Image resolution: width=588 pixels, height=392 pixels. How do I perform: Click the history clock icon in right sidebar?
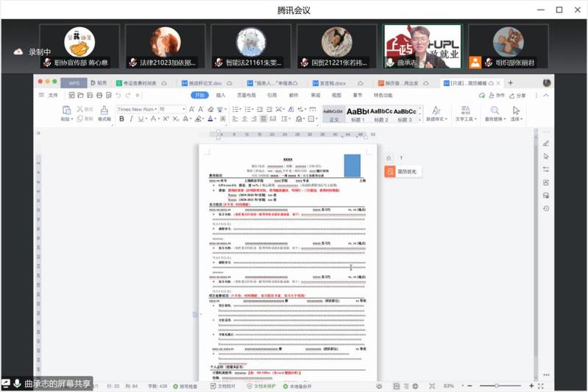tap(545, 208)
